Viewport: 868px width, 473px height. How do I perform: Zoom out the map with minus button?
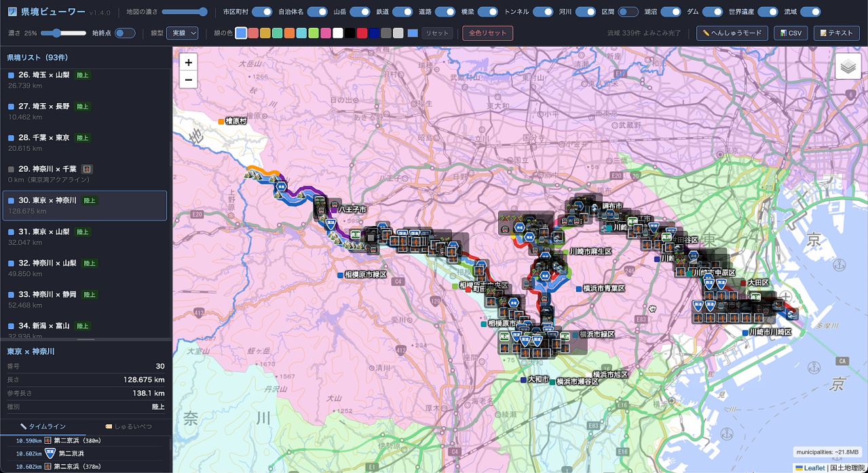188,80
